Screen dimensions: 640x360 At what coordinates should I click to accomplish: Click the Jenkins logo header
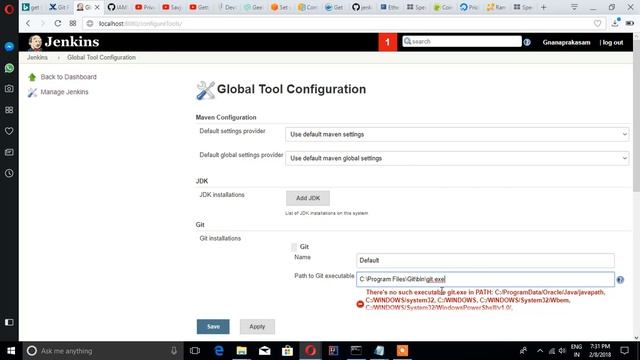coord(64,42)
